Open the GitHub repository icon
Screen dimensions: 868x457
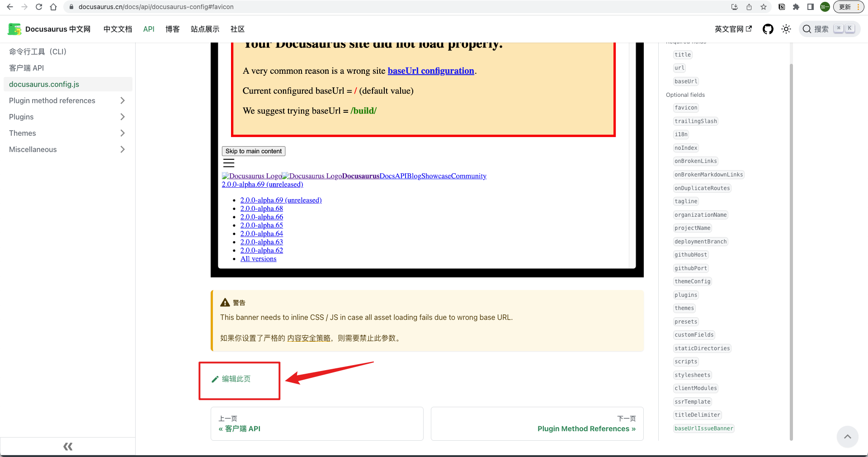pyautogui.click(x=768, y=29)
